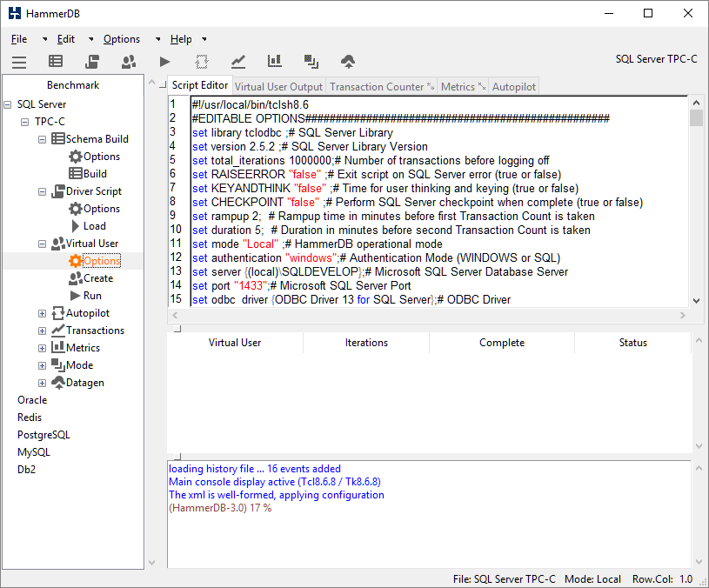Click the Schema Build toolbar icon
The height and width of the screenshot is (588, 709).
(x=56, y=61)
